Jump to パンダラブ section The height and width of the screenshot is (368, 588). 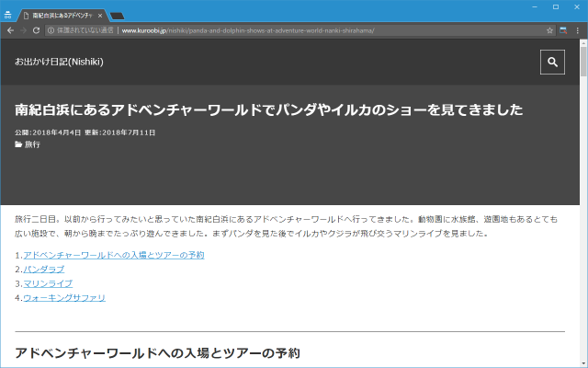(44, 270)
